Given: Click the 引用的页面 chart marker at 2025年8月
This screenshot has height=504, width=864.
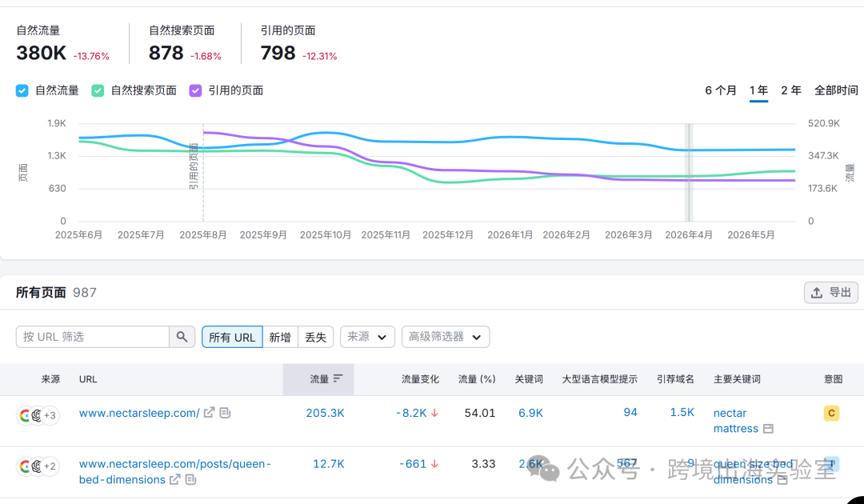Looking at the screenshot, I should pos(203,132).
